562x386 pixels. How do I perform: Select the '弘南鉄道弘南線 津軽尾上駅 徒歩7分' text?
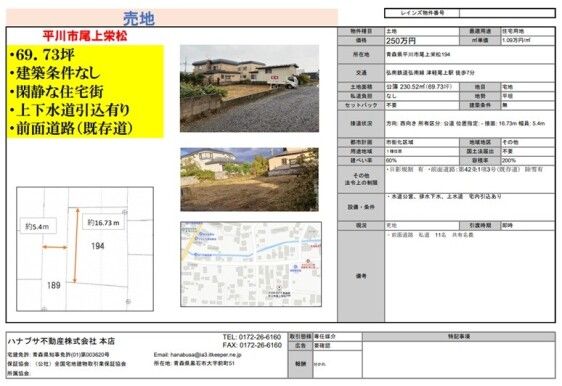point(430,73)
